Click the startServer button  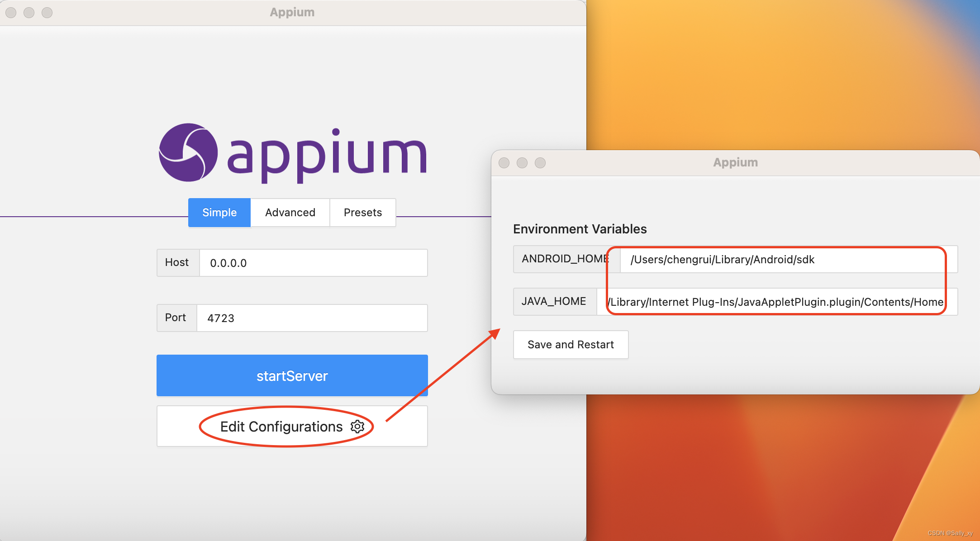coord(292,375)
